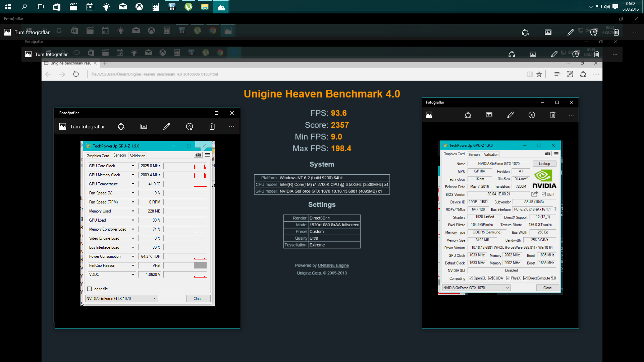Expand Power Consumption sensor dropdown

pos(133,256)
